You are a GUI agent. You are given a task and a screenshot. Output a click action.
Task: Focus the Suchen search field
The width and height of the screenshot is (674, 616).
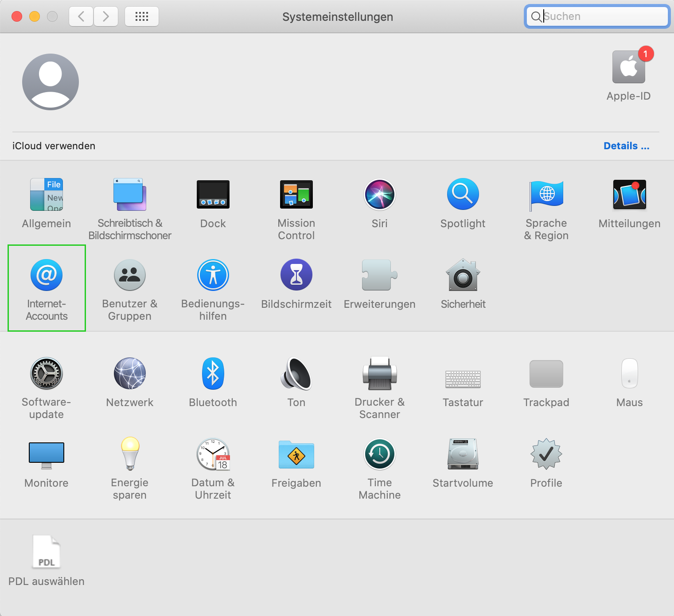597,16
